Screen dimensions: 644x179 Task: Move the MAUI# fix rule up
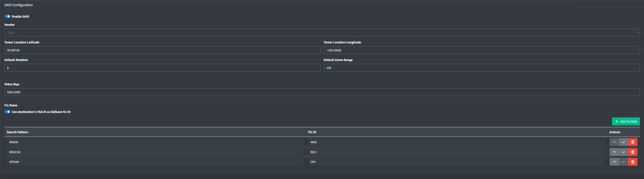pos(614,142)
